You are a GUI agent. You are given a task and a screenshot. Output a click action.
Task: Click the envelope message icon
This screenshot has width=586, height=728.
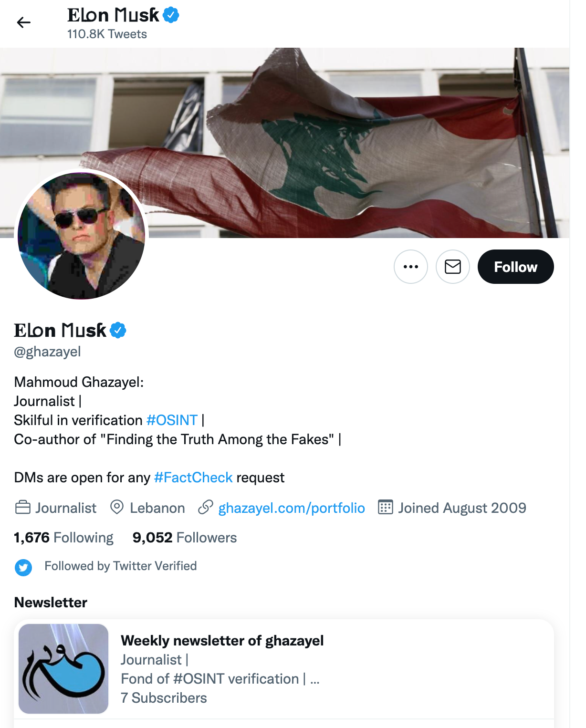(x=453, y=267)
